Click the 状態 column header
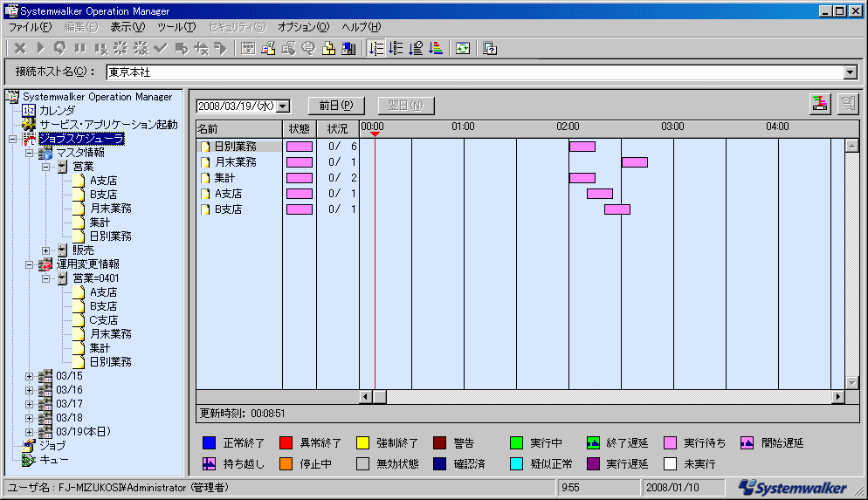The height and width of the screenshot is (500, 868). point(300,129)
